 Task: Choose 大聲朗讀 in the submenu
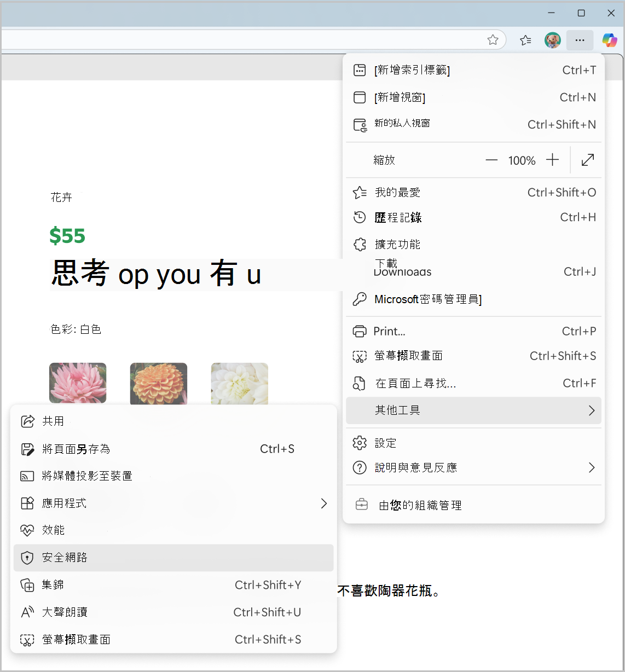(x=173, y=612)
